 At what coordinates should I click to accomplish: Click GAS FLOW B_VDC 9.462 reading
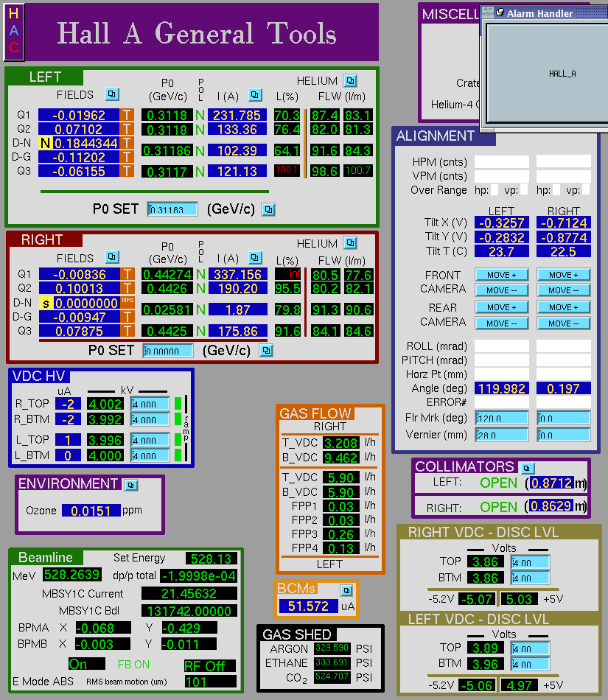coord(341,458)
